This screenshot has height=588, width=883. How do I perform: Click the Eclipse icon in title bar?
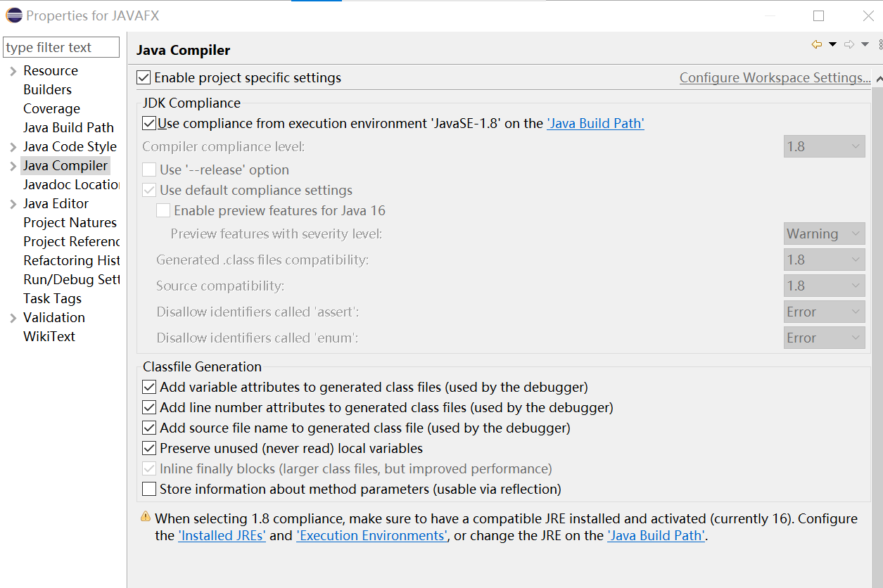coord(13,15)
